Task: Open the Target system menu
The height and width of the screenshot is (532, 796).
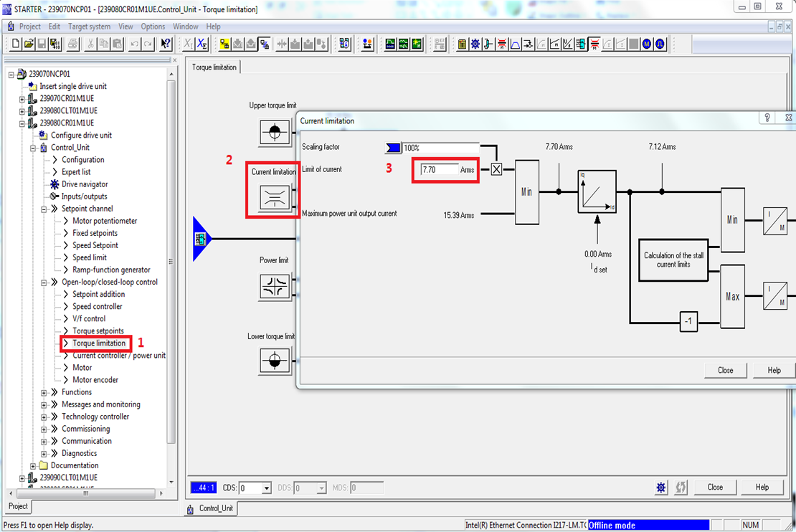Action: point(89,27)
